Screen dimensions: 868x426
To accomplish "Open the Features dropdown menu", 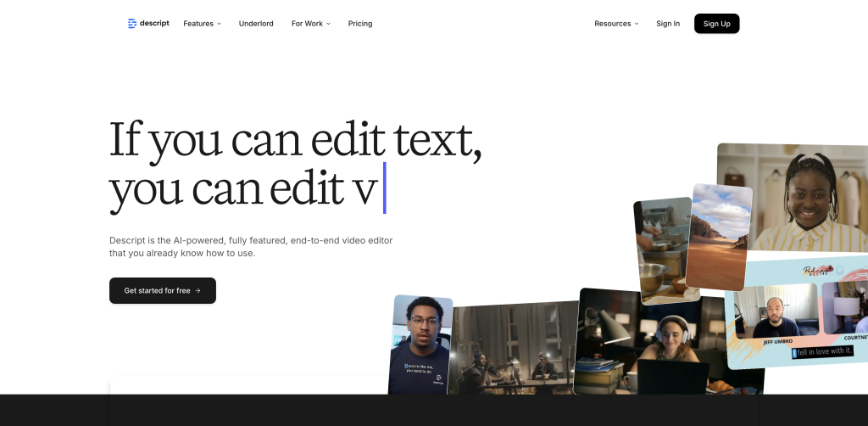I will 202,23.
